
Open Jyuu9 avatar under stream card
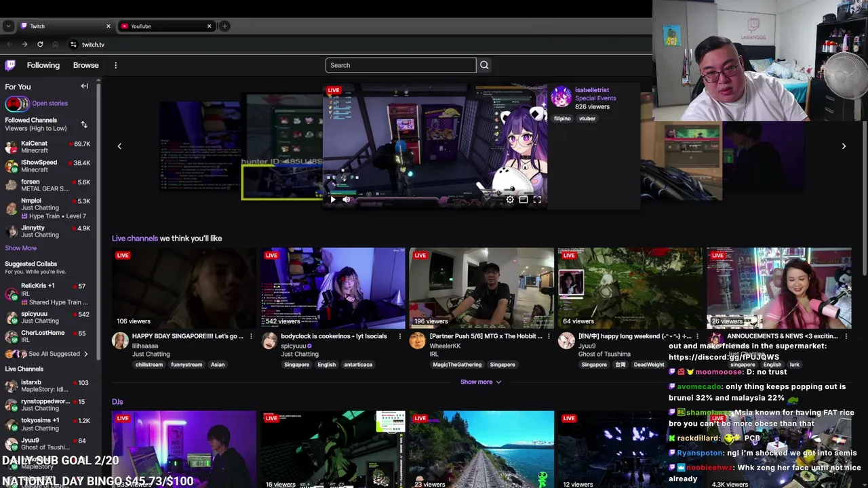point(566,341)
